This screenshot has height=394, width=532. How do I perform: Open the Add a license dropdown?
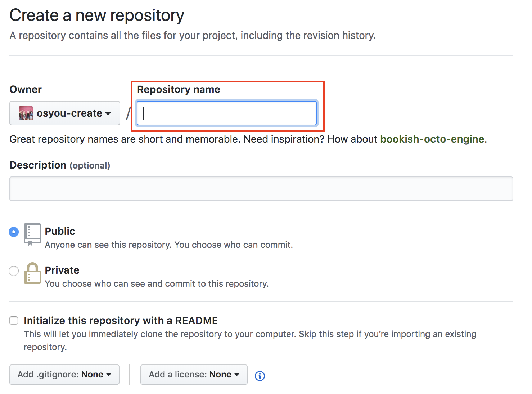point(194,375)
